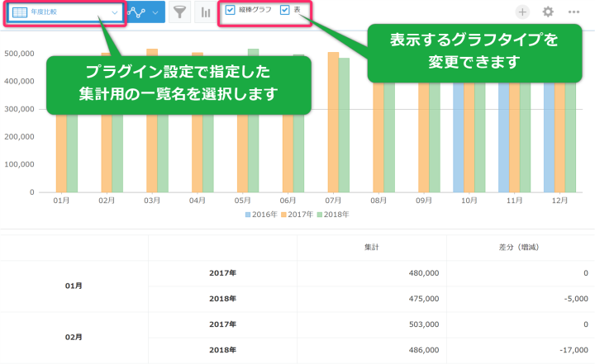
Task: Click the 集計 column header
Action: coord(372,247)
